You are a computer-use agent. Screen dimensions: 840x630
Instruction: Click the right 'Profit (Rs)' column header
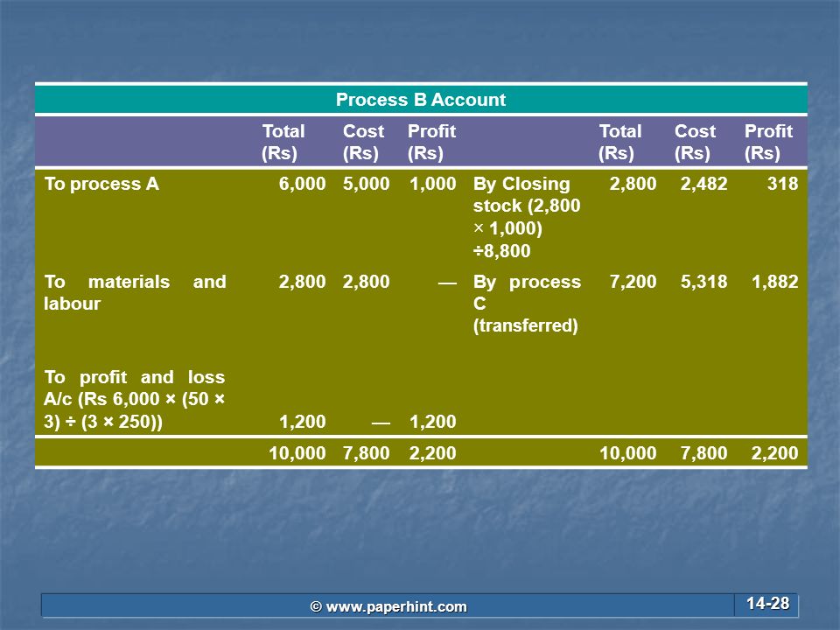click(768, 142)
